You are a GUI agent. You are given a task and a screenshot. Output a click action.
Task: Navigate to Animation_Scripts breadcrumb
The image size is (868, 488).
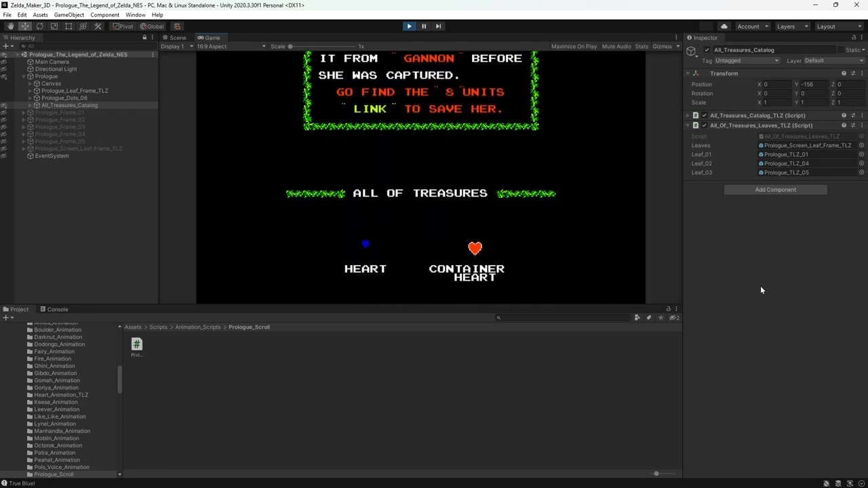198,327
